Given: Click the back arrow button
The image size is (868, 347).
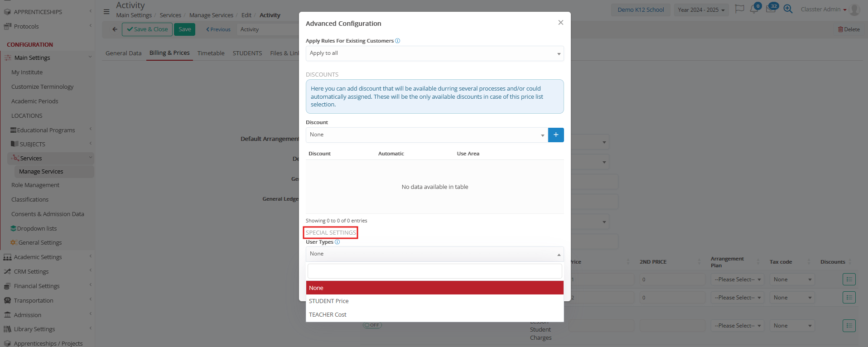Looking at the screenshot, I should 115,29.
